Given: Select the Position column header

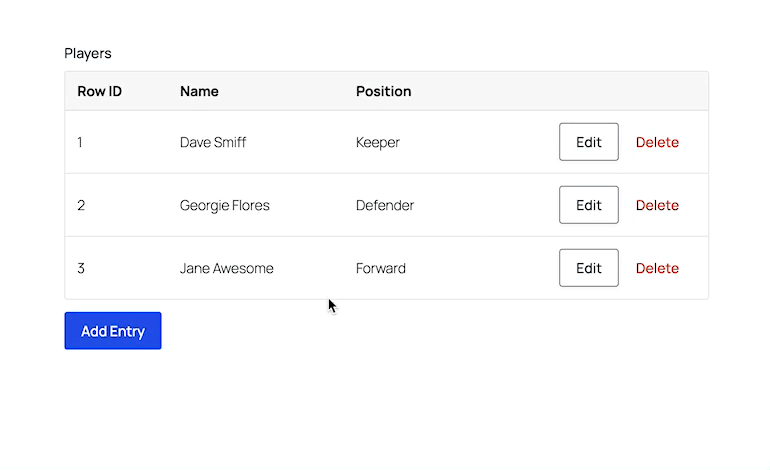Looking at the screenshot, I should (384, 91).
